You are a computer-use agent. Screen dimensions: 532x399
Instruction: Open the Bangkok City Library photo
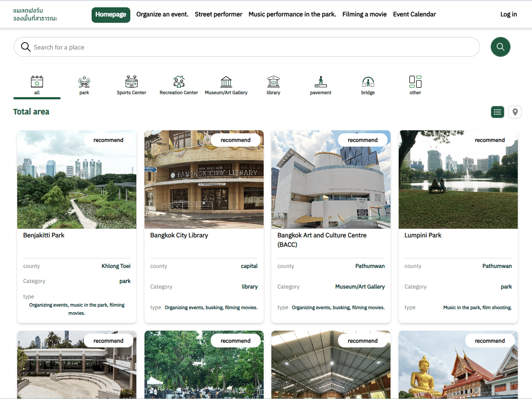(204, 179)
